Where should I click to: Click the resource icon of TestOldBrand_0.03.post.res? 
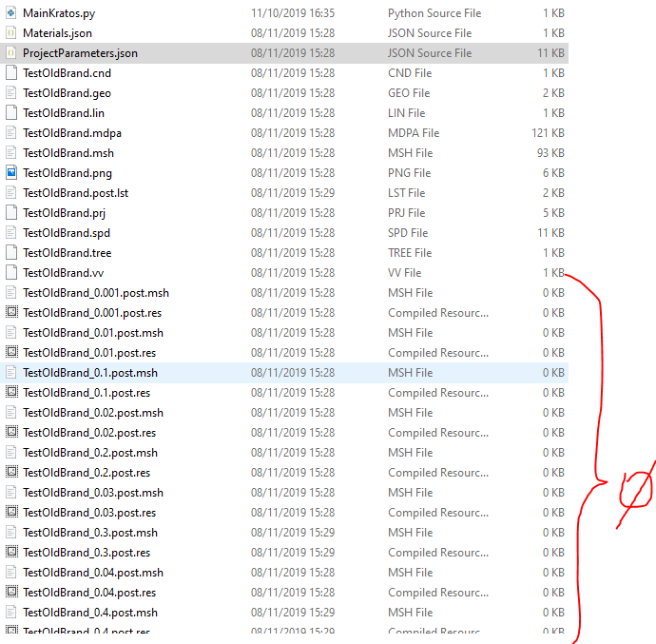11,512
